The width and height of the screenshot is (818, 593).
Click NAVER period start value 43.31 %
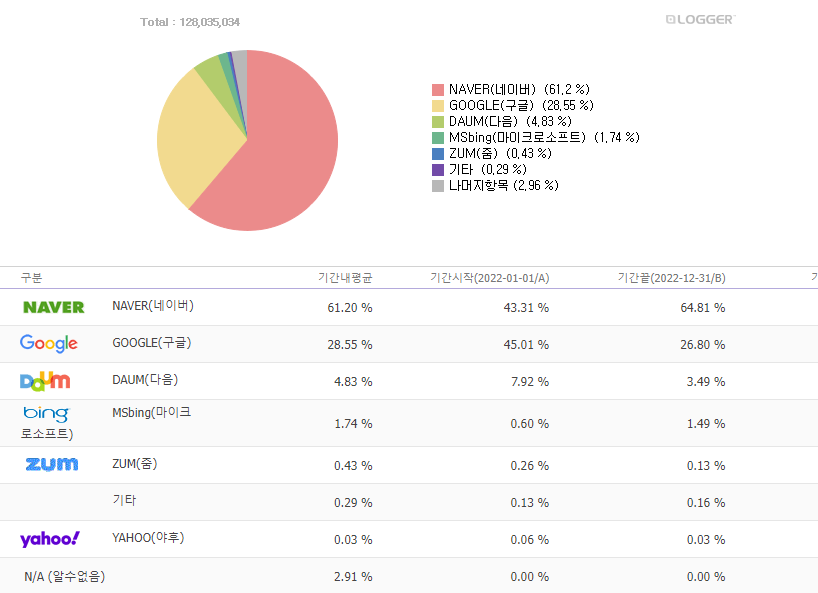pyautogui.click(x=526, y=308)
